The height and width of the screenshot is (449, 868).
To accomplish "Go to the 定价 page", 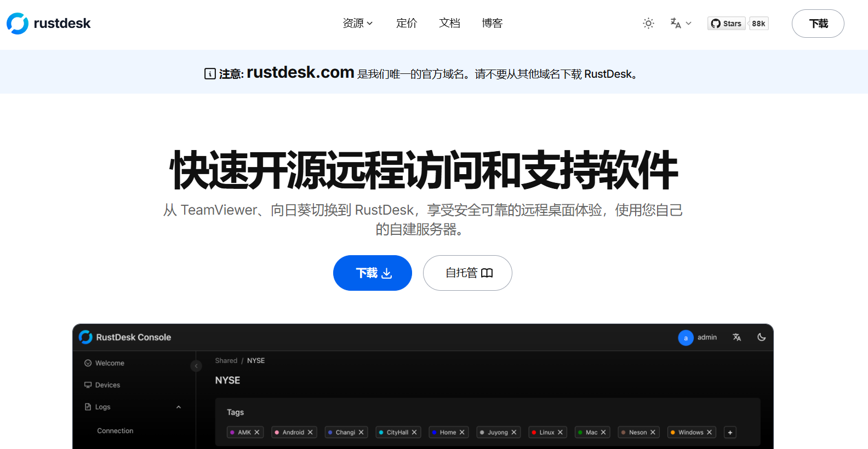I will (x=407, y=23).
